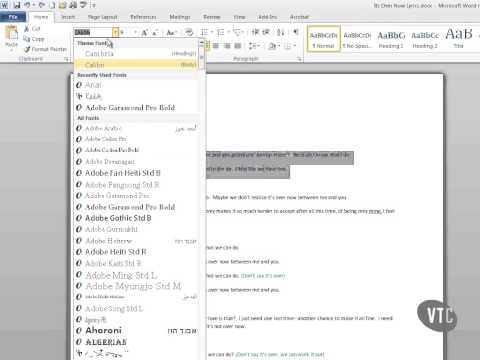Apply the Heading 1 style thumbnail

tap(391, 39)
